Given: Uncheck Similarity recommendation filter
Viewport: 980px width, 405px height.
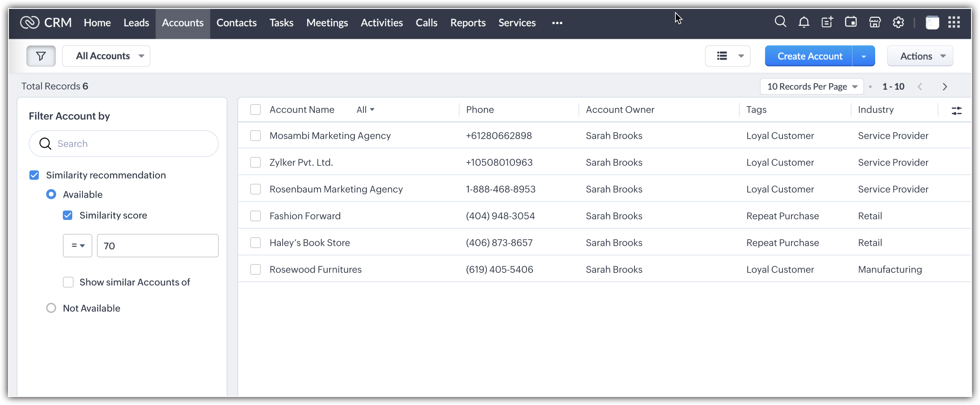Looking at the screenshot, I should pos(34,175).
